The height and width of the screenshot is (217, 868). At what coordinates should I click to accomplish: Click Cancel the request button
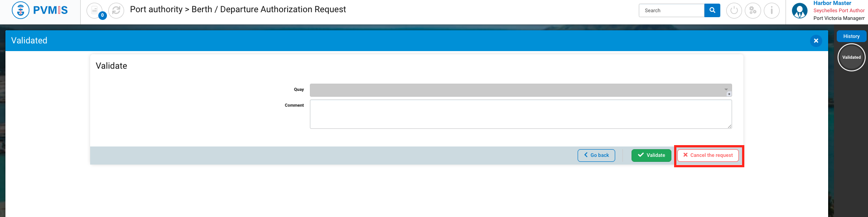708,156
